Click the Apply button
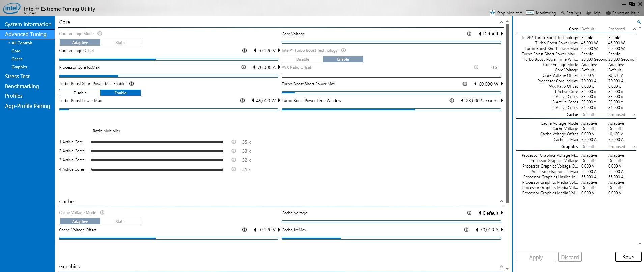The width and height of the screenshot is (644, 272). [x=536, y=257]
